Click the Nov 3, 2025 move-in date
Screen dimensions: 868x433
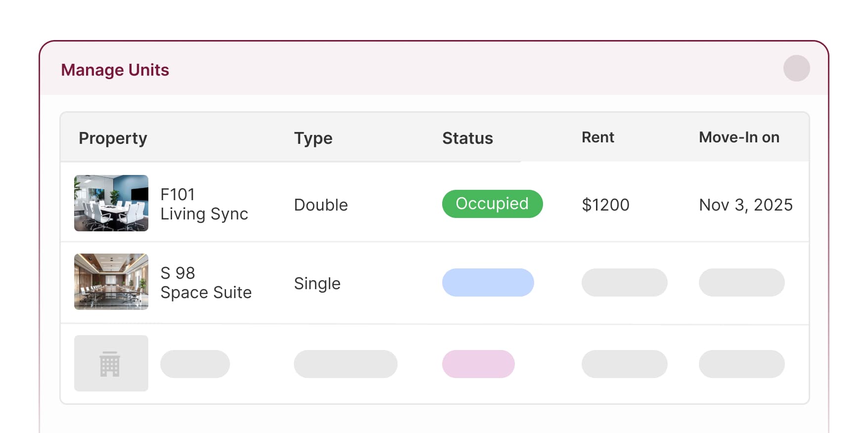point(745,205)
